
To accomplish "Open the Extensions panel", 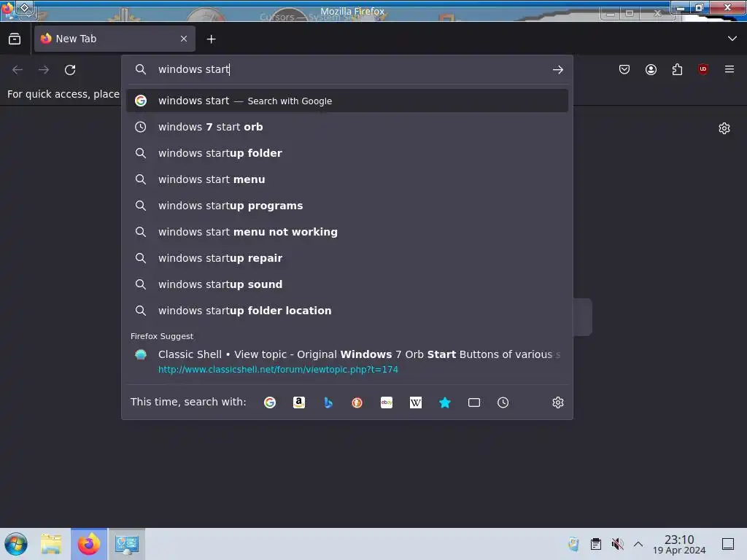I will click(x=677, y=69).
